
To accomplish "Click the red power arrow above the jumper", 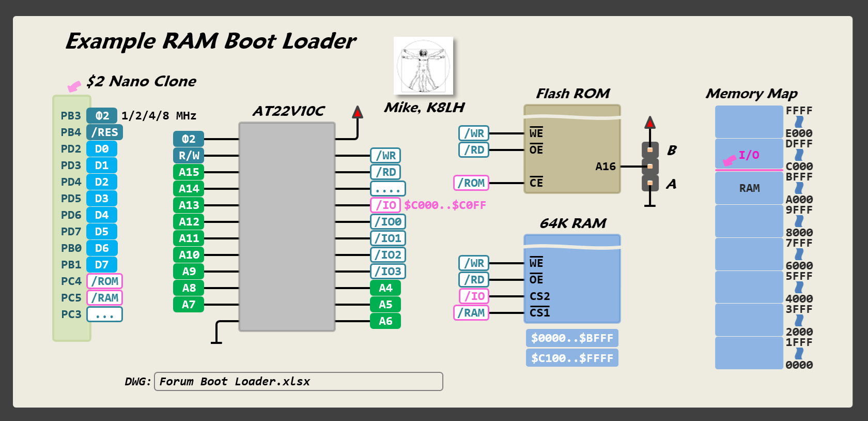I will click(650, 123).
